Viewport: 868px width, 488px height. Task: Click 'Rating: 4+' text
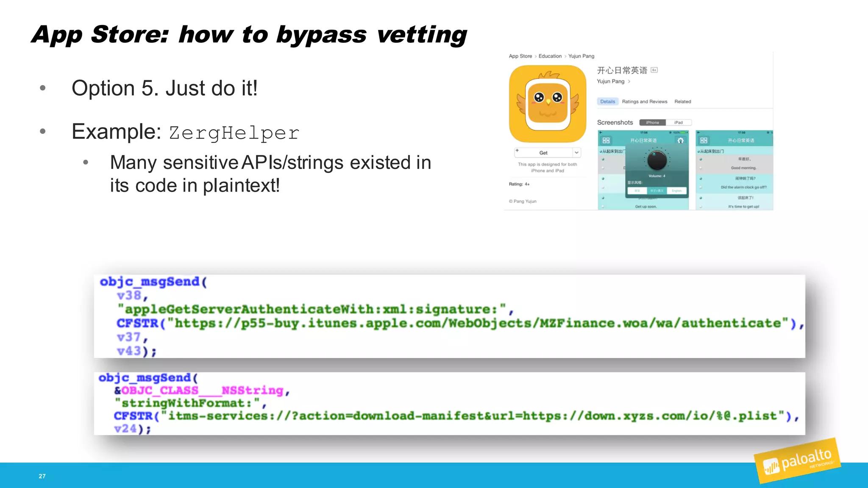pyautogui.click(x=519, y=184)
